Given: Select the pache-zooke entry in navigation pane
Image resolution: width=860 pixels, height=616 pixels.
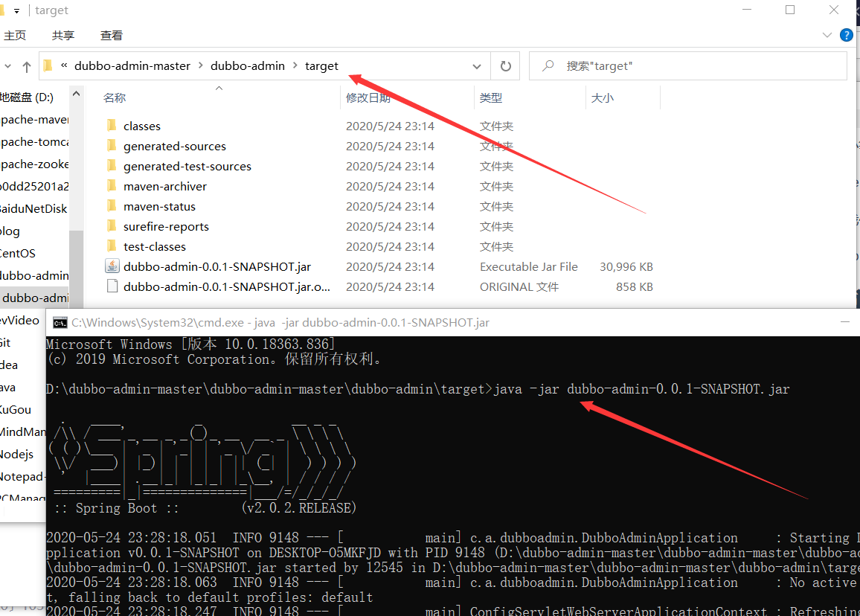Looking at the screenshot, I should tap(34, 164).
